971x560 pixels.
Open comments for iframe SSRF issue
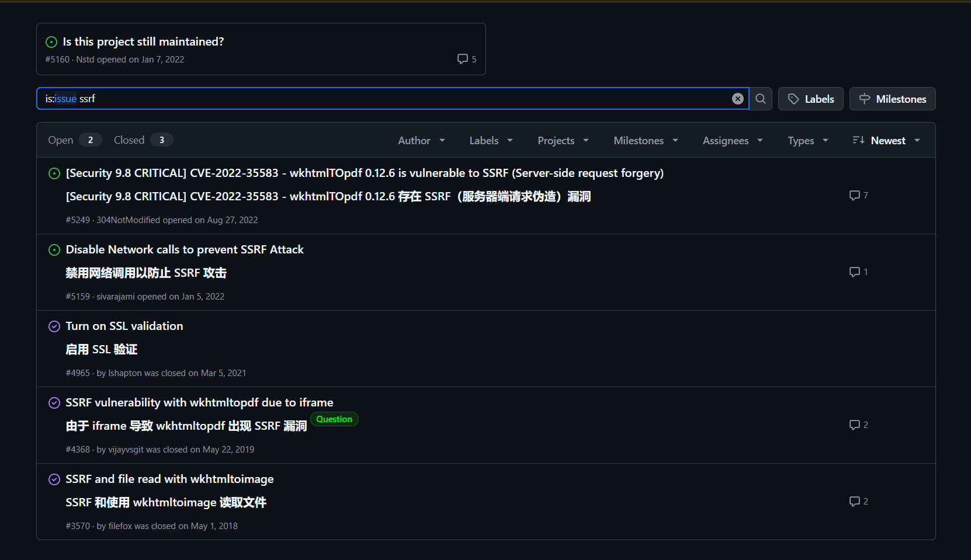858,425
